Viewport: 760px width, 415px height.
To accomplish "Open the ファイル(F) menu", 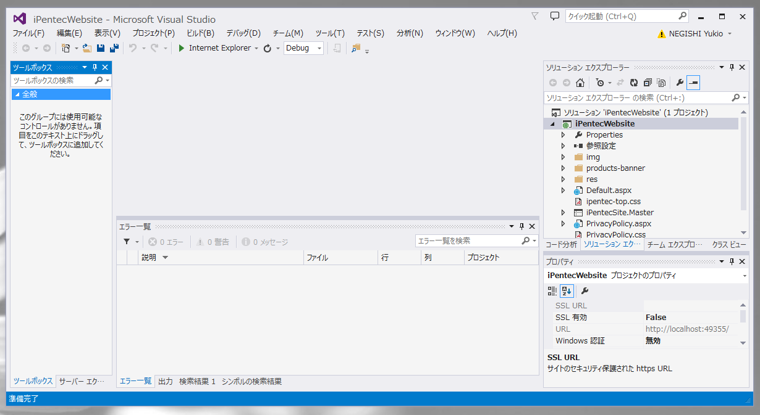I will pos(28,33).
